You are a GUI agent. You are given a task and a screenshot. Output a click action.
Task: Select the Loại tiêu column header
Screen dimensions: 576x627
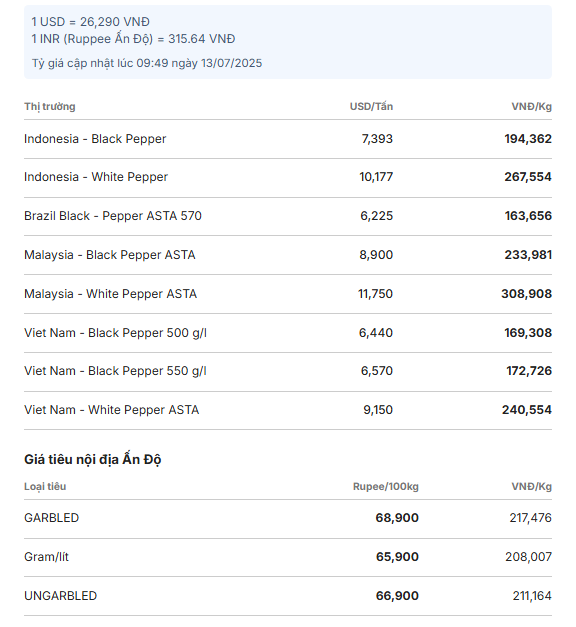coord(45,487)
